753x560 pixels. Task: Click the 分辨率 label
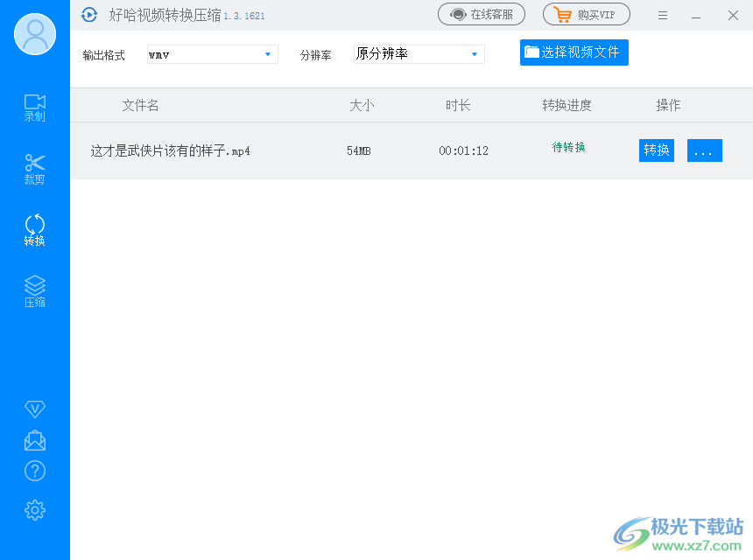tap(315, 55)
